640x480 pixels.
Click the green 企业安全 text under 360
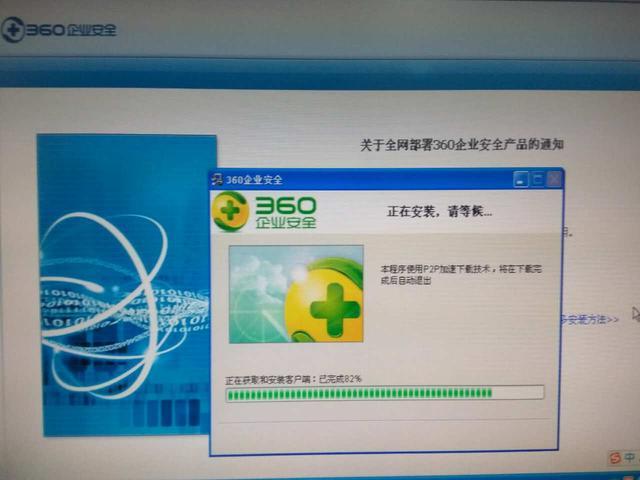pyautogui.click(x=286, y=222)
